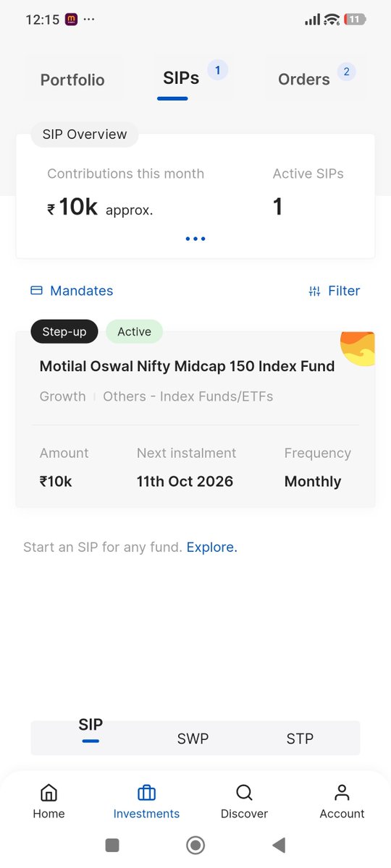This screenshot has width=391, height=868.
Task: Open the Account profile icon
Action: click(x=342, y=792)
